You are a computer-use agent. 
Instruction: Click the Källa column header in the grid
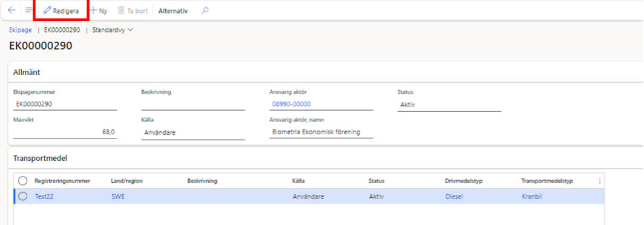click(298, 181)
